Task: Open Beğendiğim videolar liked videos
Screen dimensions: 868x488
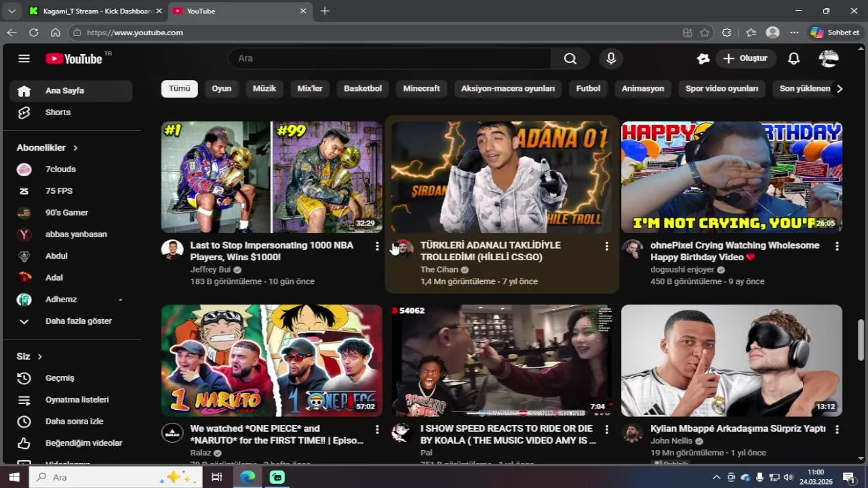Action: (71, 443)
